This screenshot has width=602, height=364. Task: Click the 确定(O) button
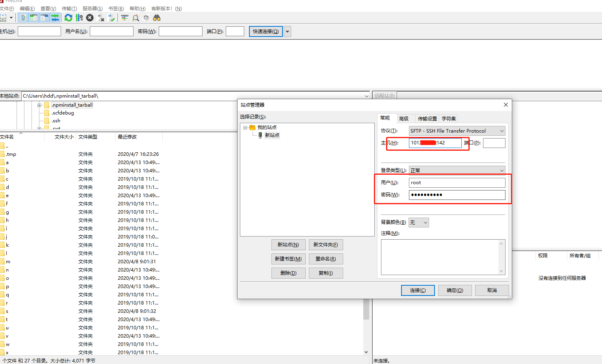[x=455, y=290]
